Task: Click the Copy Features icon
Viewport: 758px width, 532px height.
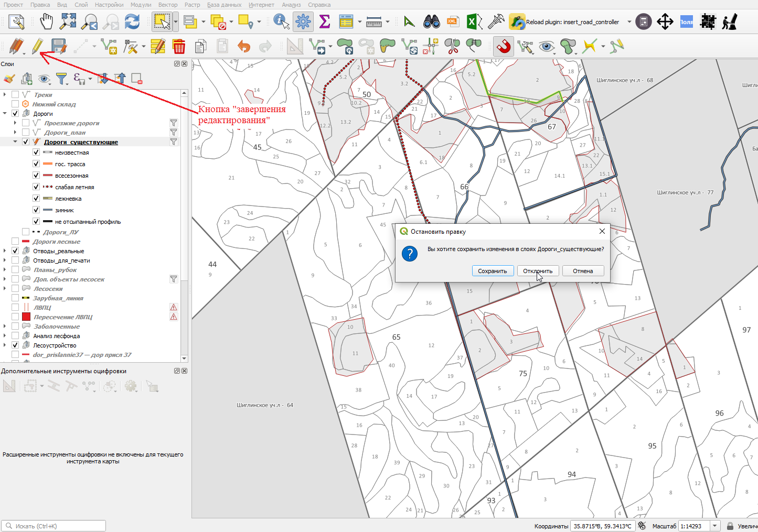Action: pos(200,47)
